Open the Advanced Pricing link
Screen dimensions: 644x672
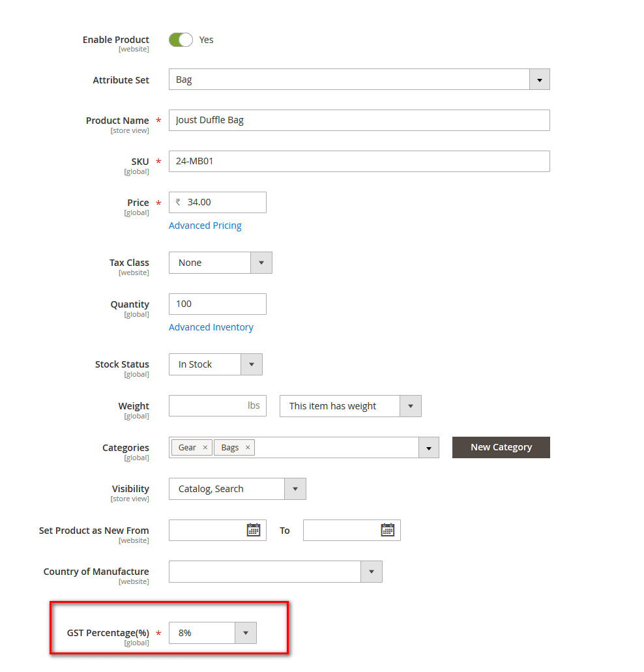pyautogui.click(x=205, y=226)
